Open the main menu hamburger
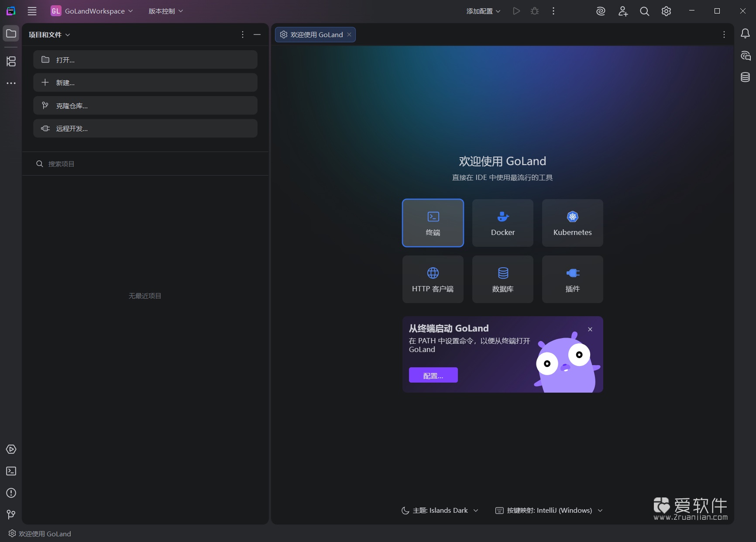 click(x=32, y=11)
